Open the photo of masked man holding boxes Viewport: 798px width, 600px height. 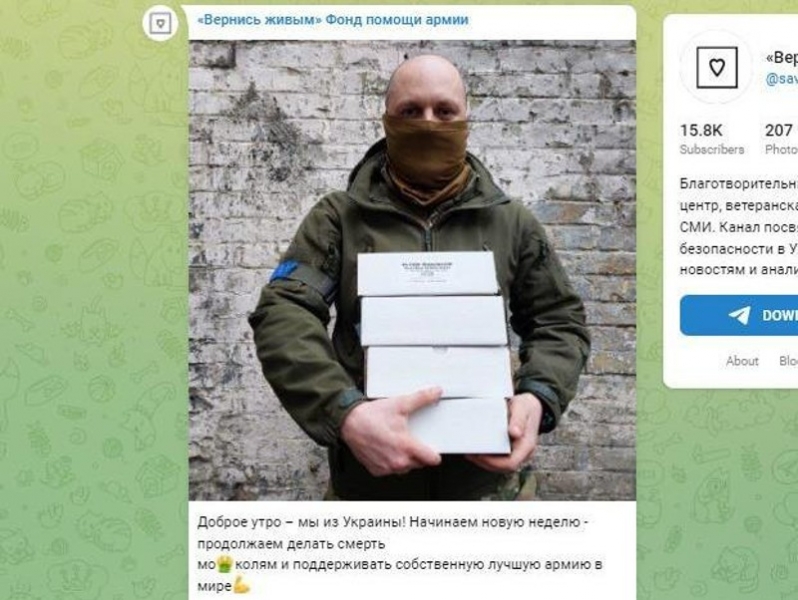tap(412, 270)
